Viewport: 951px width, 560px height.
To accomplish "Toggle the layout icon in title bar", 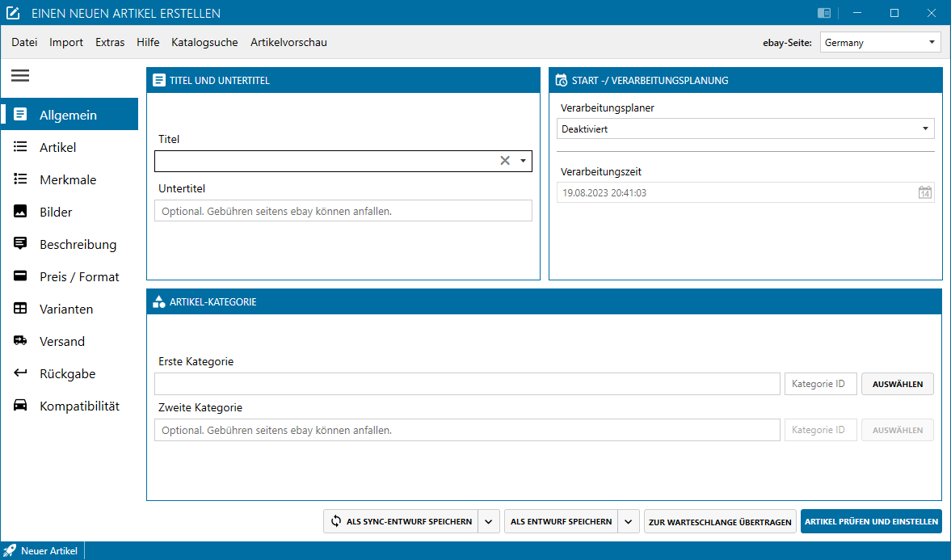I will pos(824,13).
